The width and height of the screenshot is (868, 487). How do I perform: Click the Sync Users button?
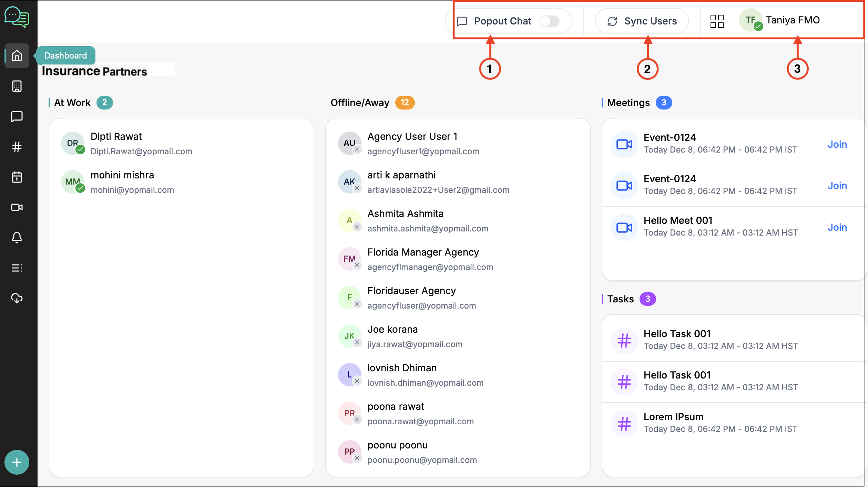(x=642, y=21)
